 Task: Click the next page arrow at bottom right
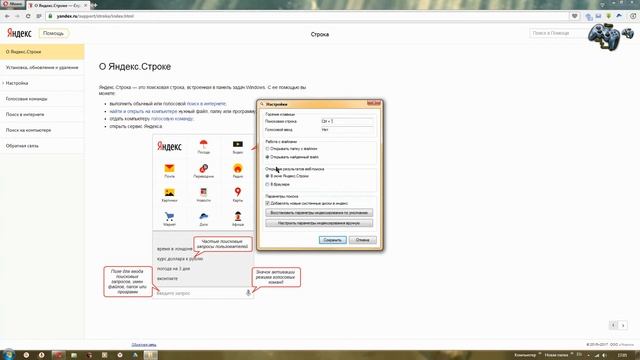click(x=623, y=325)
